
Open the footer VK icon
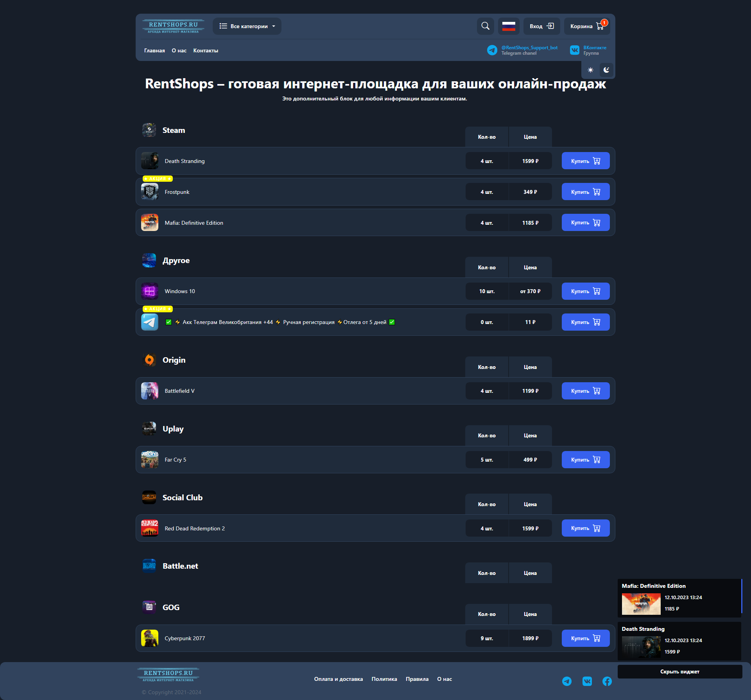(x=587, y=681)
